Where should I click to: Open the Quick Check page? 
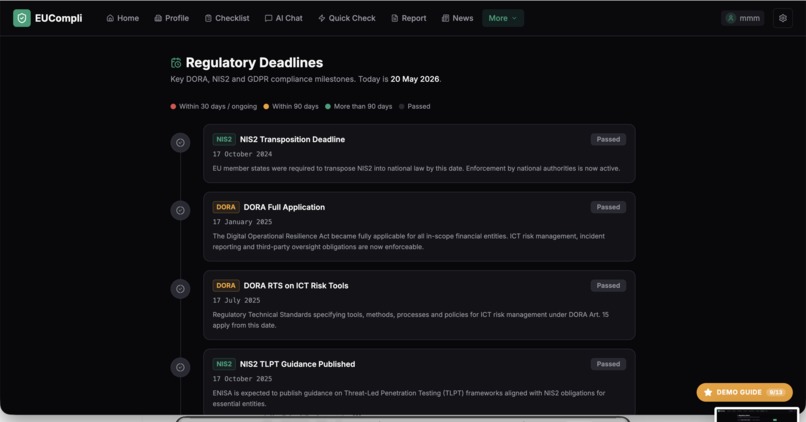click(x=346, y=18)
